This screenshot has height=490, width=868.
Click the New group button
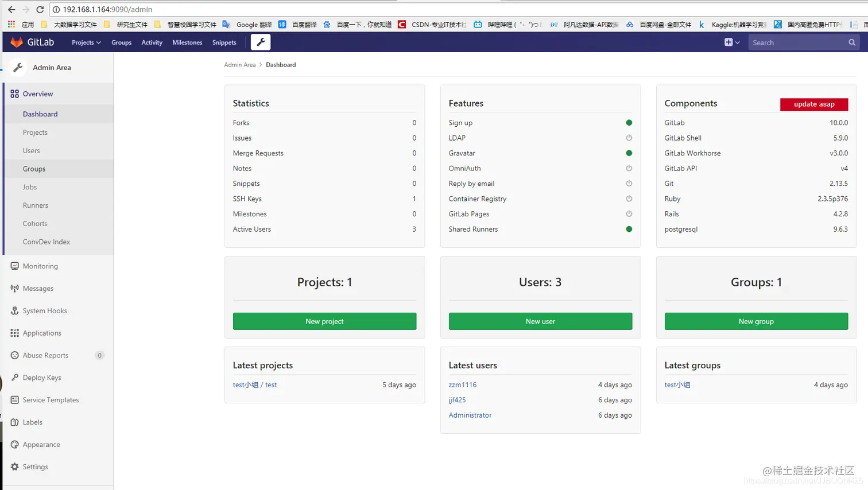(756, 321)
